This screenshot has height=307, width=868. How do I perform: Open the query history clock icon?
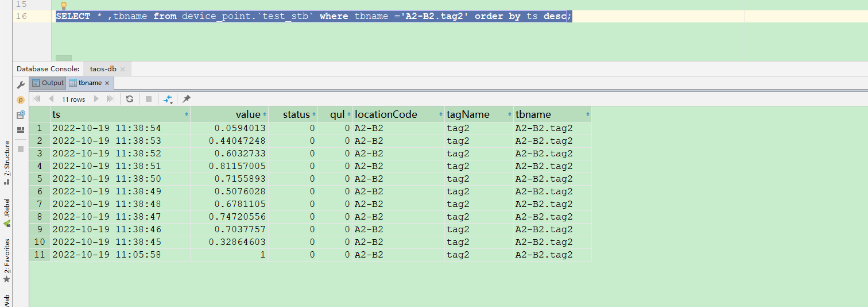(21, 115)
